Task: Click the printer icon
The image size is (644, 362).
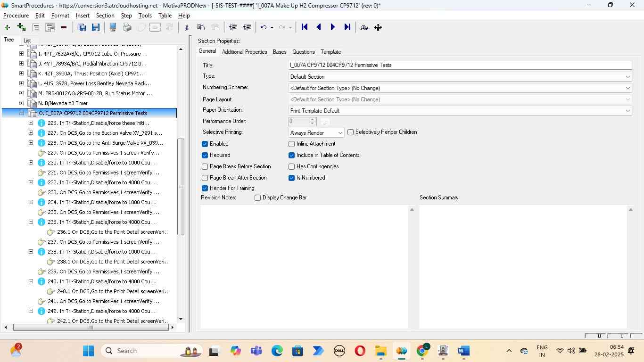Action: point(127,27)
